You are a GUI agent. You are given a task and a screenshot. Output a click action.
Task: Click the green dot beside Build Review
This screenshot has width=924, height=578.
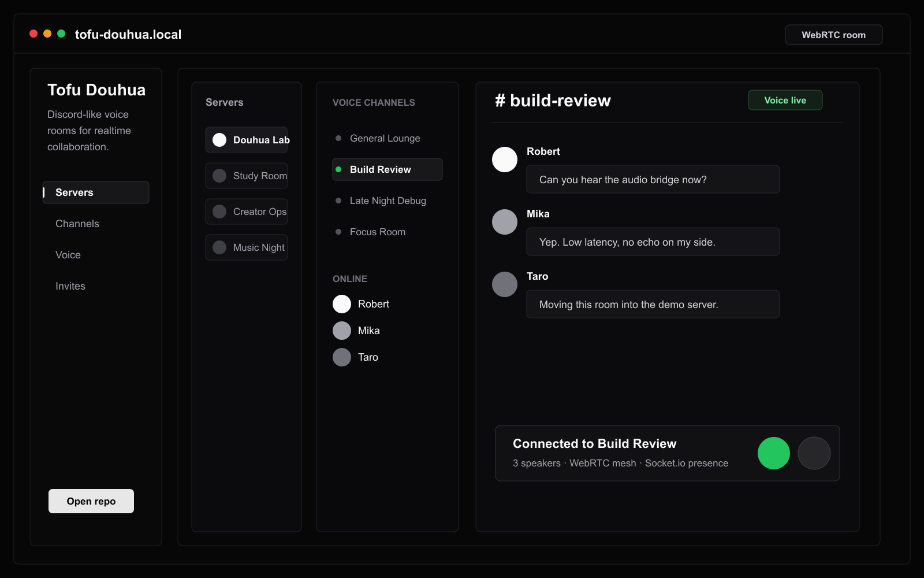(x=338, y=169)
